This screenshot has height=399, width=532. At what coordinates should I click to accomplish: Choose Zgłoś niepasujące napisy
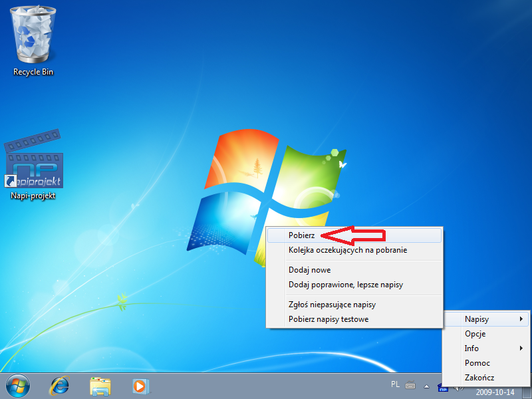[x=354, y=305]
